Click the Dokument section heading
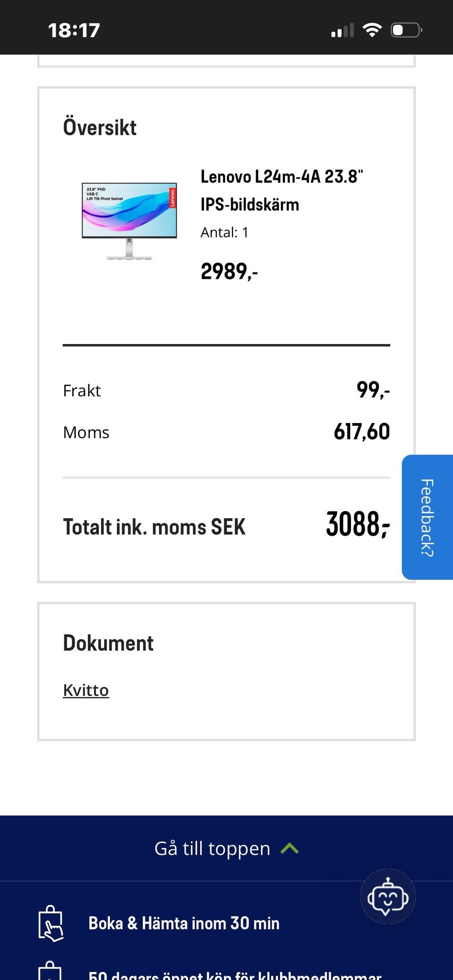Viewport: 453px width, 980px height. 108,643
